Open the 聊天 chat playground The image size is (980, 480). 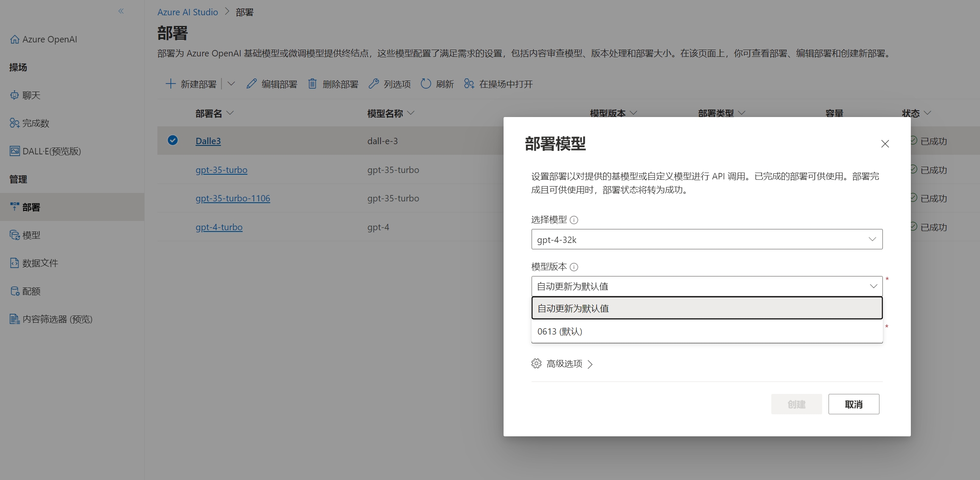pyautogui.click(x=31, y=95)
